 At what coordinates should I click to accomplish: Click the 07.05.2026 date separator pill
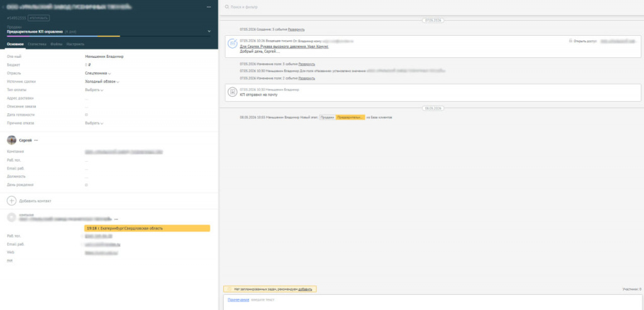click(x=433, y=20)
